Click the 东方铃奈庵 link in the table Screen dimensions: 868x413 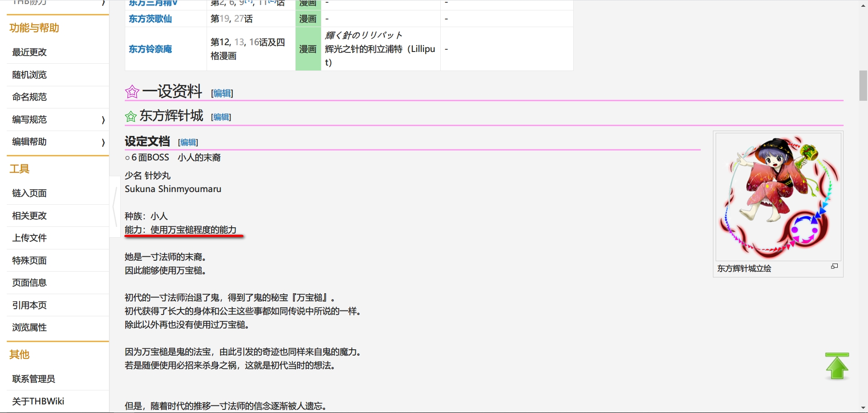pos(150,49)
